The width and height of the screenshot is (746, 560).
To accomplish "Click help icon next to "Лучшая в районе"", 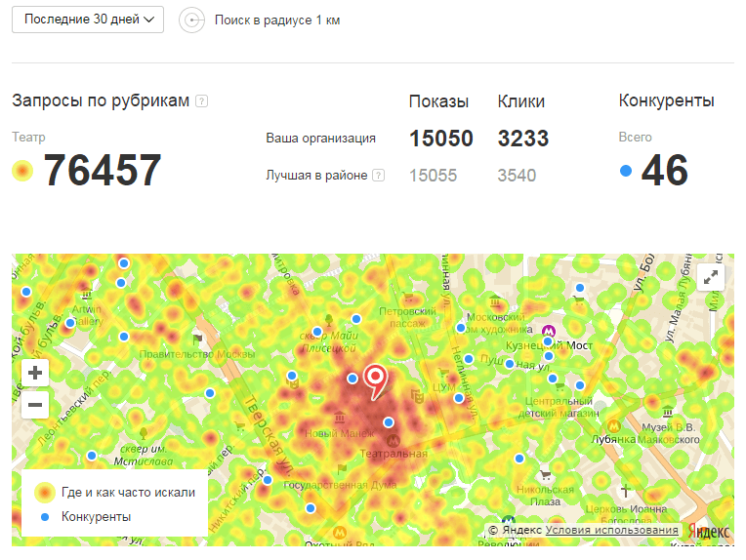I will click(x=378, y=176).
